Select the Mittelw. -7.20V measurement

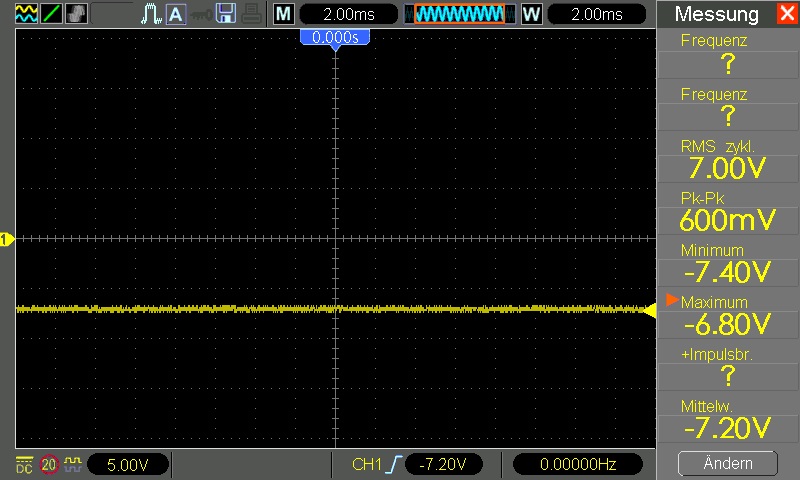point(728,419)
